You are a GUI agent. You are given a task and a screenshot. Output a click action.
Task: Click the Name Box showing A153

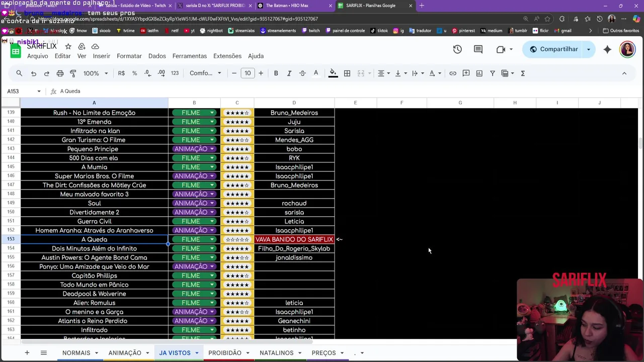point(24,91)
